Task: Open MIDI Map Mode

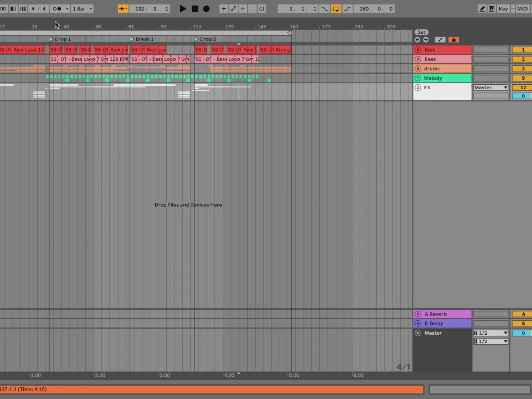Action: pos(523,9)
